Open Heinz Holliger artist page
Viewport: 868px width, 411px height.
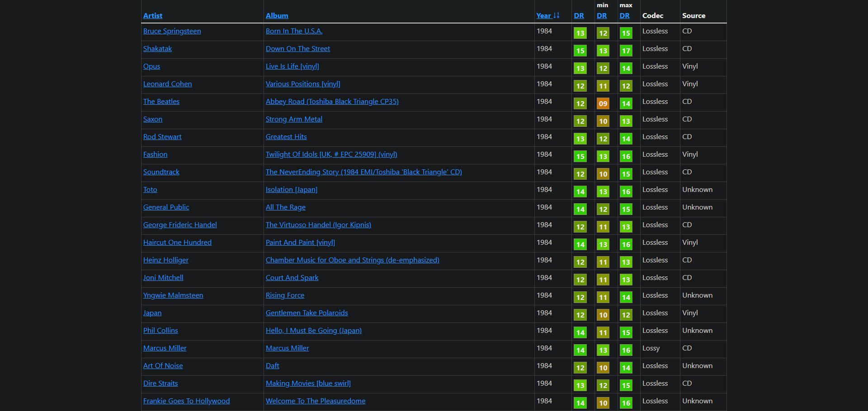tap(166, 260)
